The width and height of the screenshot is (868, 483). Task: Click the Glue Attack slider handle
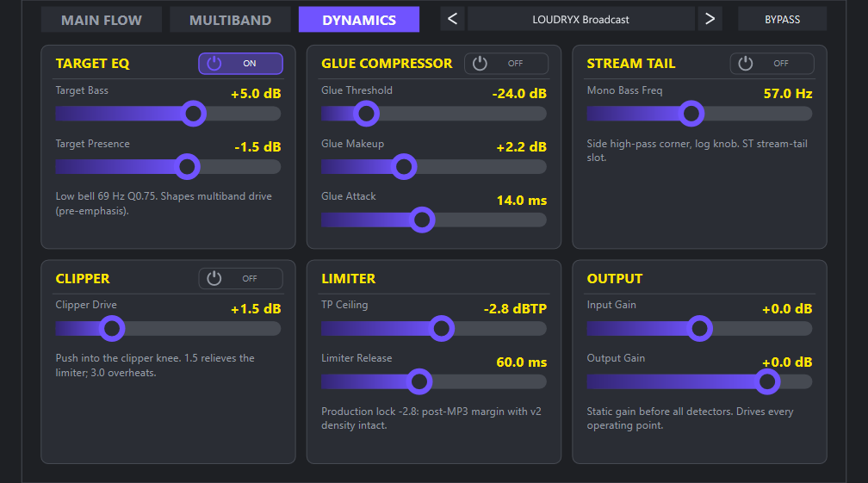pyautogui.click(x=422, y=220)
